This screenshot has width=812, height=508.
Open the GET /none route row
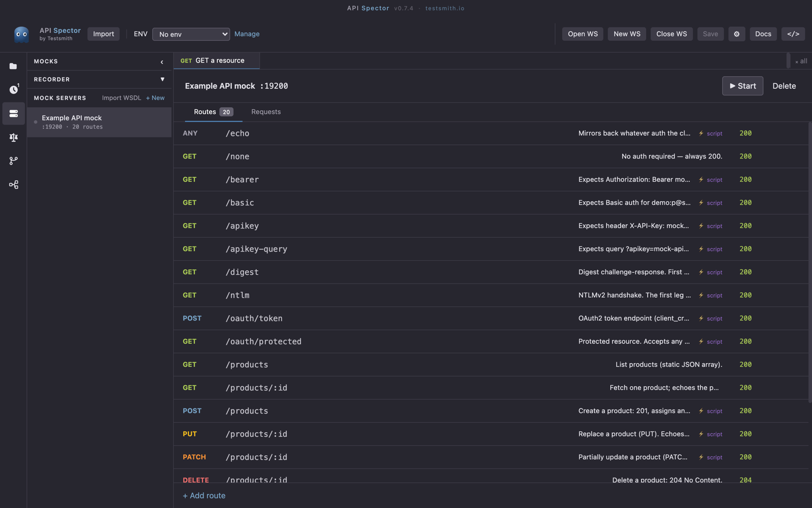(x=491, y=156)
